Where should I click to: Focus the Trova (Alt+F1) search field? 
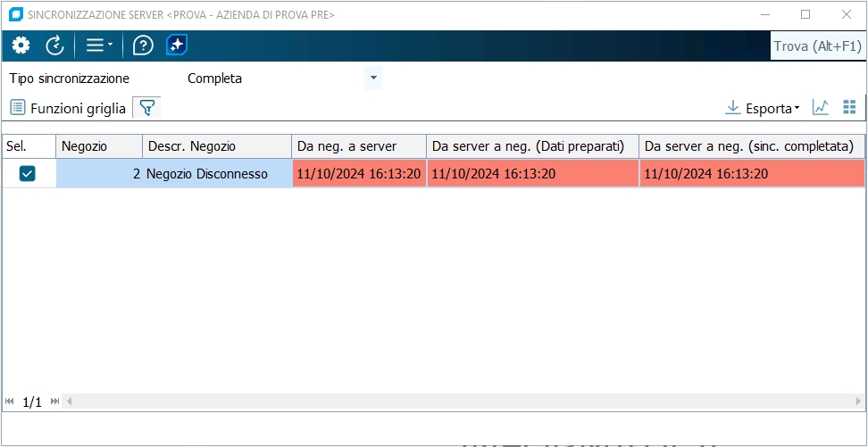(x=818, y=46)
